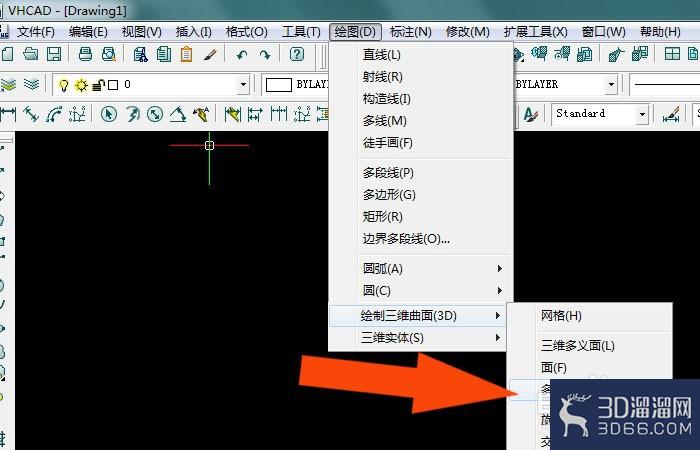Expand the layer 0 dropdown
Image resolution: width=700 pixels, height=450 pixels.
click(243, 84)
